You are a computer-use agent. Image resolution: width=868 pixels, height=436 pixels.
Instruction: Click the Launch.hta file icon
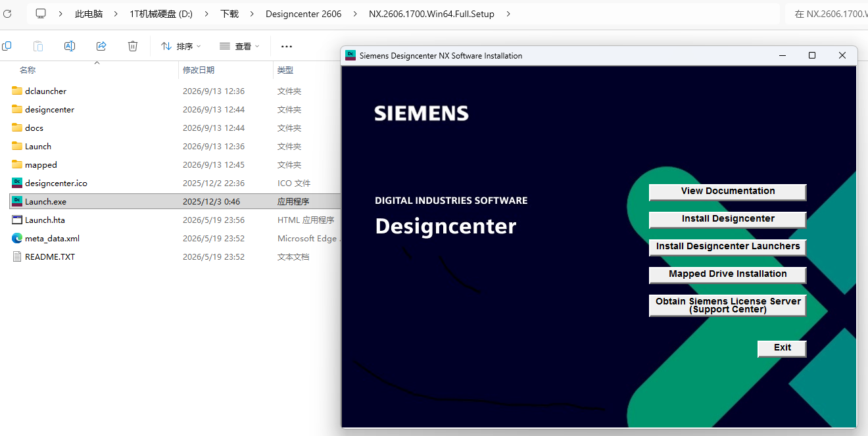pos(17,220)
